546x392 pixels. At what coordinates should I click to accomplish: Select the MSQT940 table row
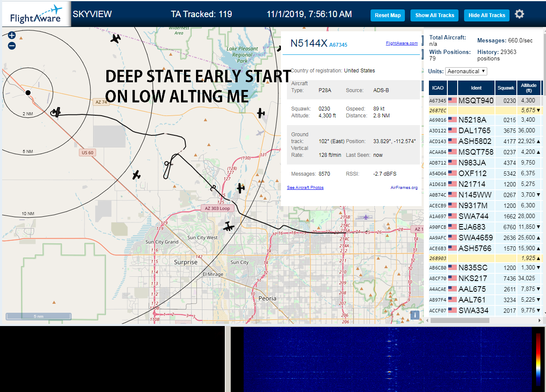pos(485,101)
